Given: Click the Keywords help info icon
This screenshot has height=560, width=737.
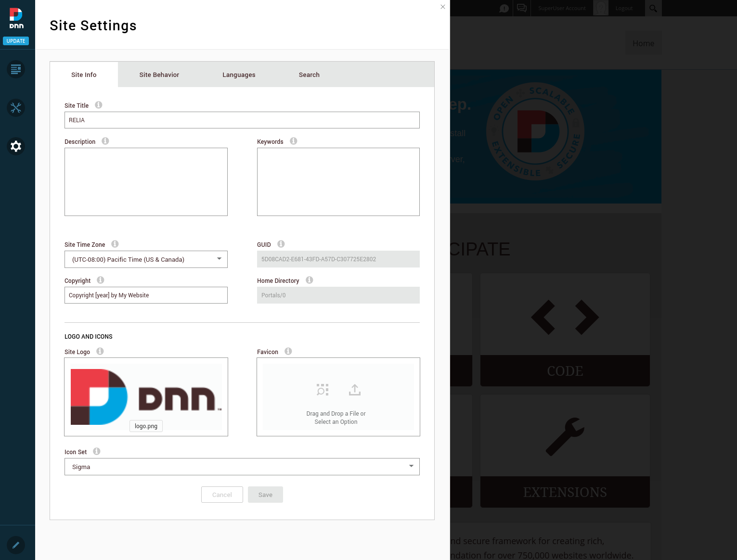Looking at the screenshot, I should pyautogui.click(x=294, y=141).
